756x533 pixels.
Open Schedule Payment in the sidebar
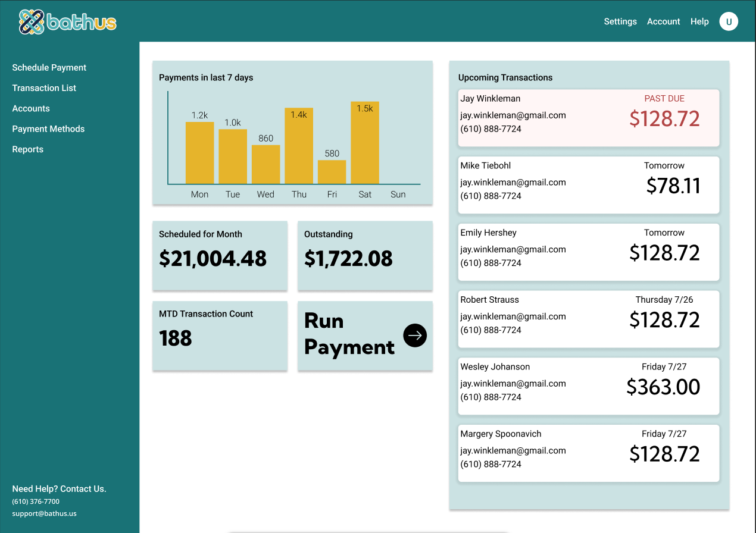(x=49, y=68)
